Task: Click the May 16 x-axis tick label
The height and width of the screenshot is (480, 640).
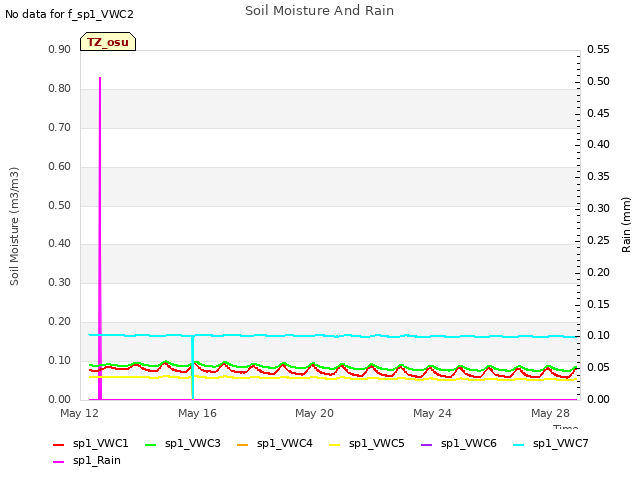Action: (x=198, y=413)
